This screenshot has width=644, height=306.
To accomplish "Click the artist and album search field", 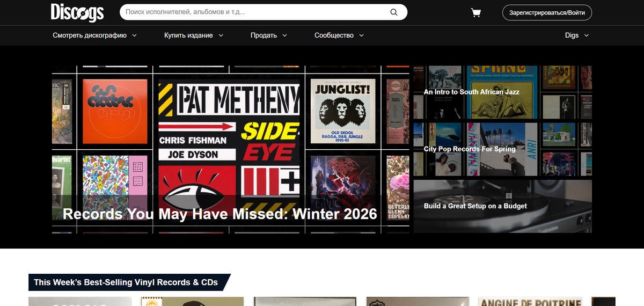I will [264, 12].
